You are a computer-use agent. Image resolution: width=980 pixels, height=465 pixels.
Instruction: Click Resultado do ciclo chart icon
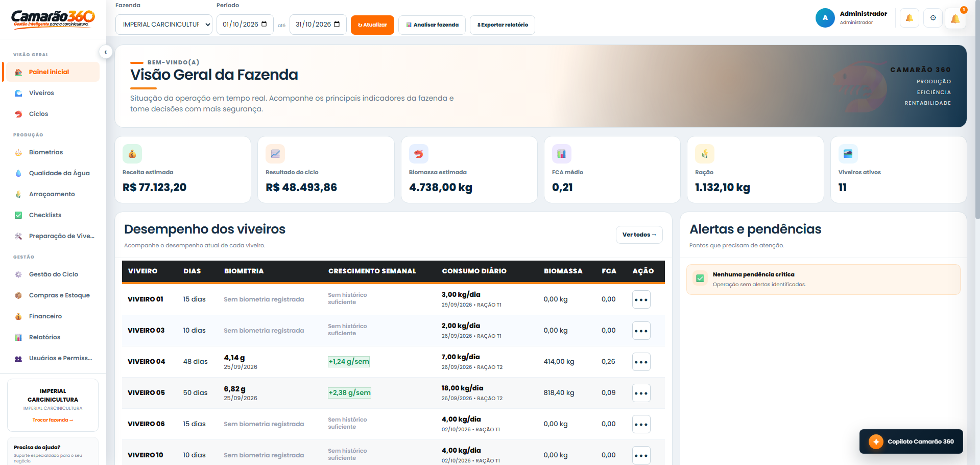tap(275, 154)
